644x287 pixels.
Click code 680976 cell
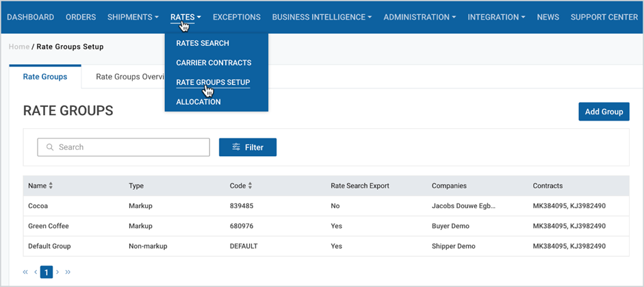(x=242, y=226)
